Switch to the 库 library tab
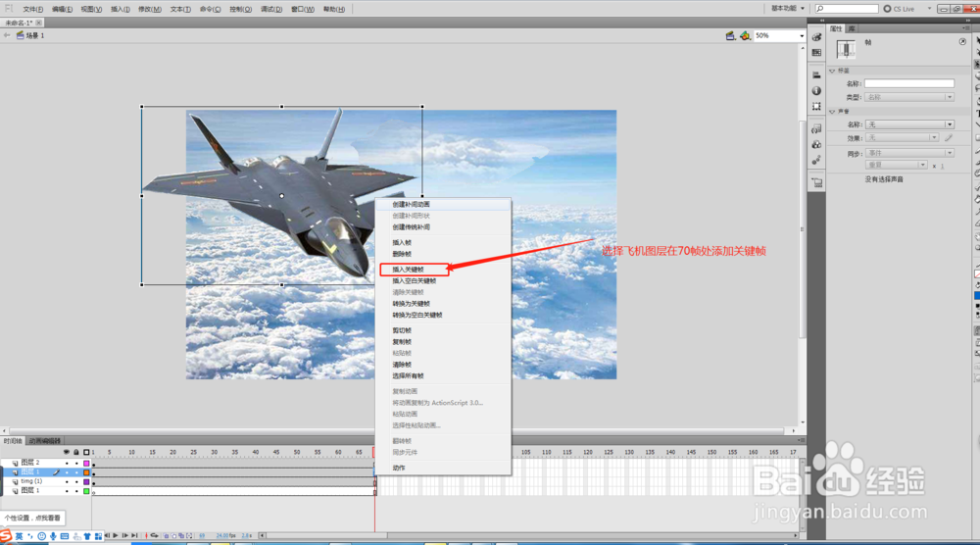 pos(852,28)
